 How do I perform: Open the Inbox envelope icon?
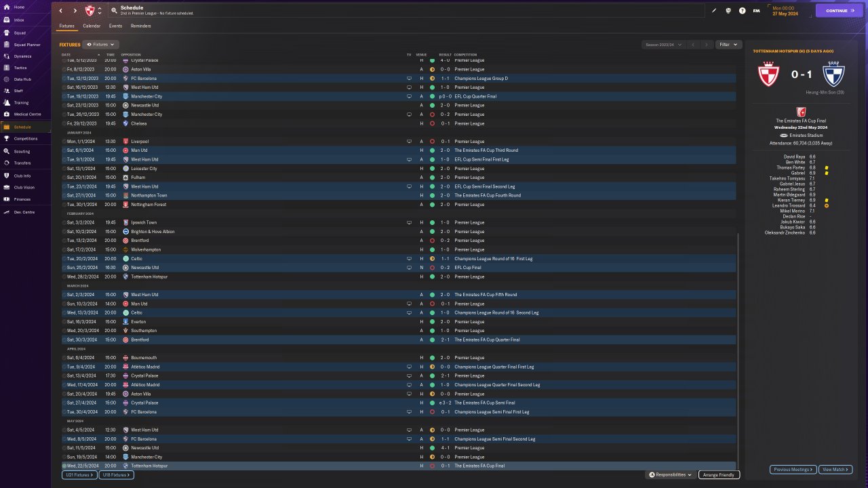click(7, 20)
